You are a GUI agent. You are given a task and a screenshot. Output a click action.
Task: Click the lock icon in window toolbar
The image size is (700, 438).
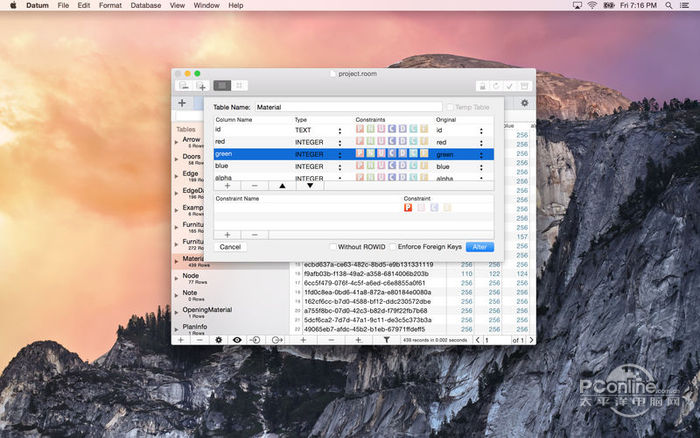[481, 87]
